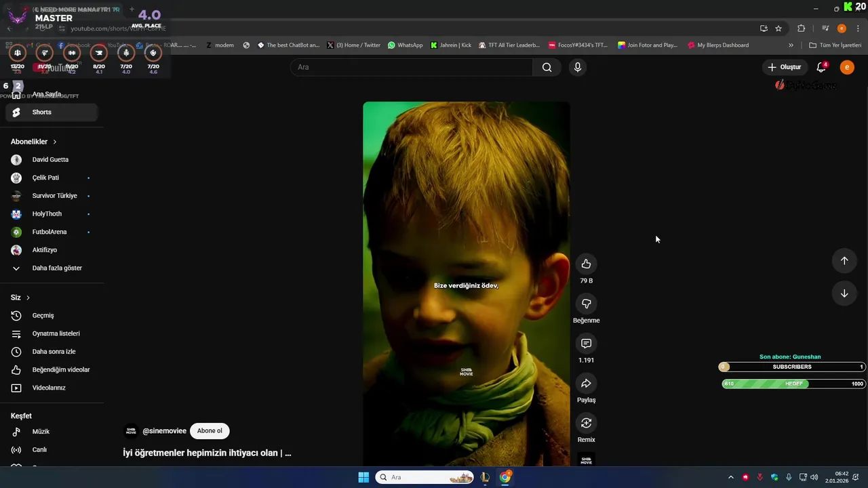This screenshot has width=868, height=488.
Task: Open @sinemoviee channel link
Action: tap(164, 431)
